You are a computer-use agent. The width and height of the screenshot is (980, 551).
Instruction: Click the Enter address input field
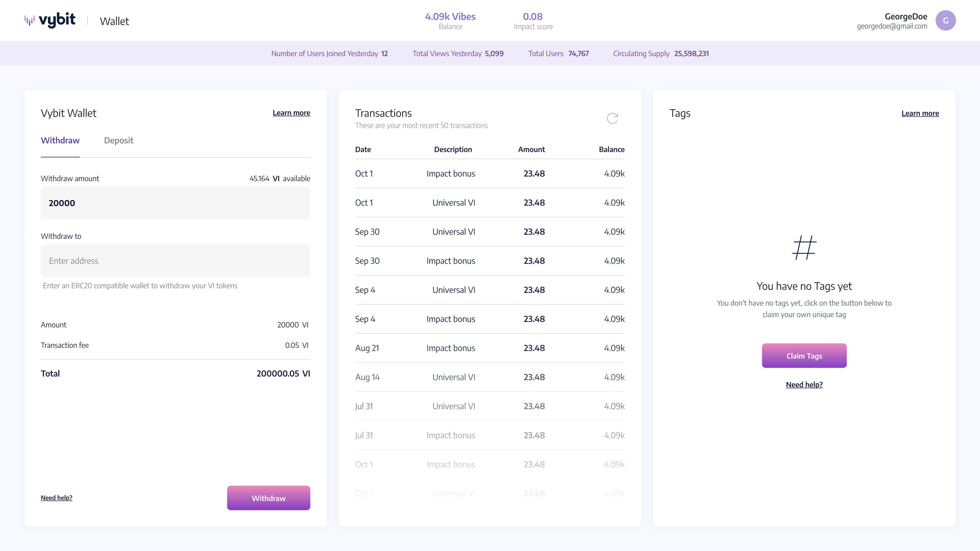175,261
